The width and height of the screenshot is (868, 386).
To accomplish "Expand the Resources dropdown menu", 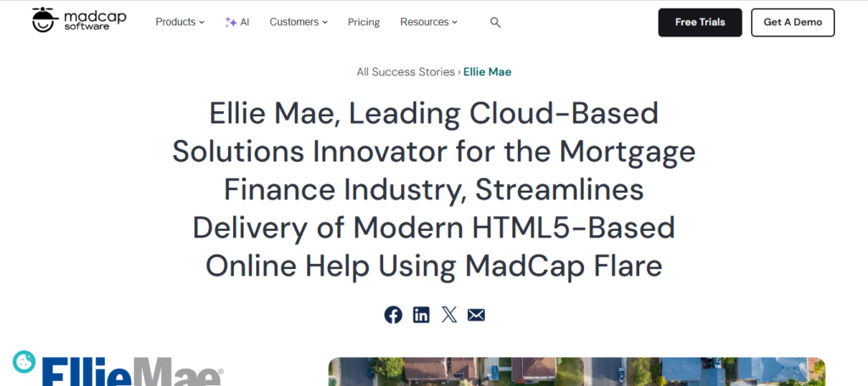I will (428, 22).
